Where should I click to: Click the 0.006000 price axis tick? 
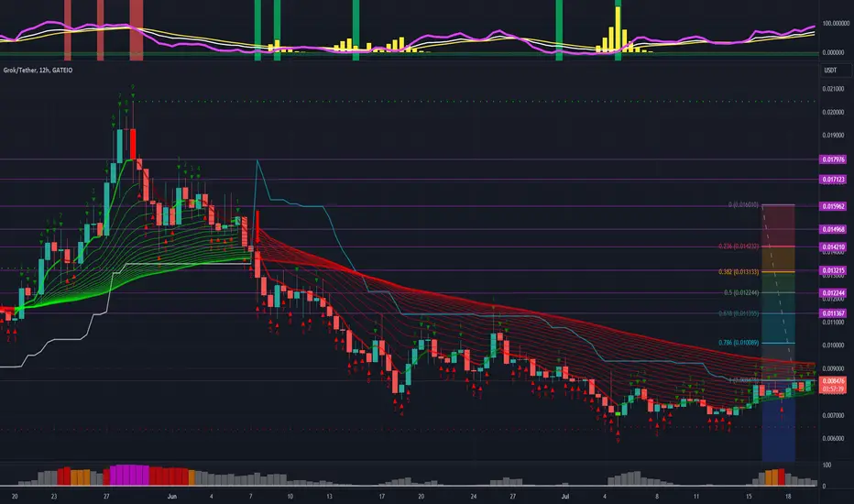click(834, 439)
